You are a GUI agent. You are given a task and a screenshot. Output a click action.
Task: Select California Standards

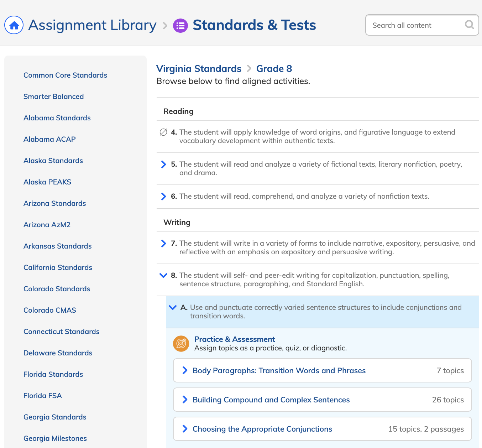click(x=58, y=267)
